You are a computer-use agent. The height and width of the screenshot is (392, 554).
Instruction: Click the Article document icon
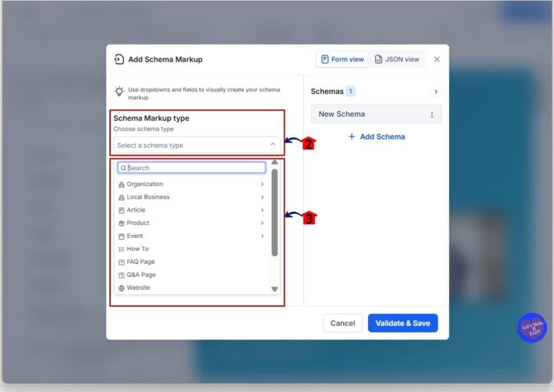(x=121, y=210)
